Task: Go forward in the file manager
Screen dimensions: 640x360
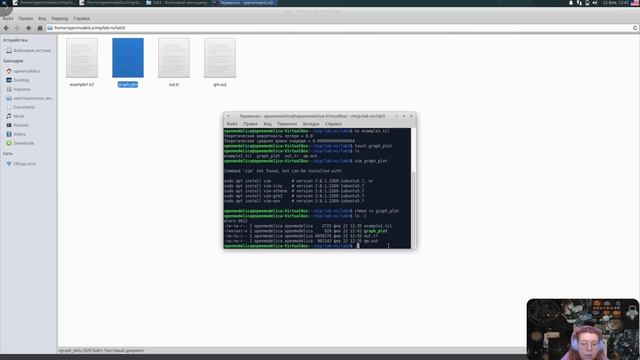Action: click(x=17, y=28)
